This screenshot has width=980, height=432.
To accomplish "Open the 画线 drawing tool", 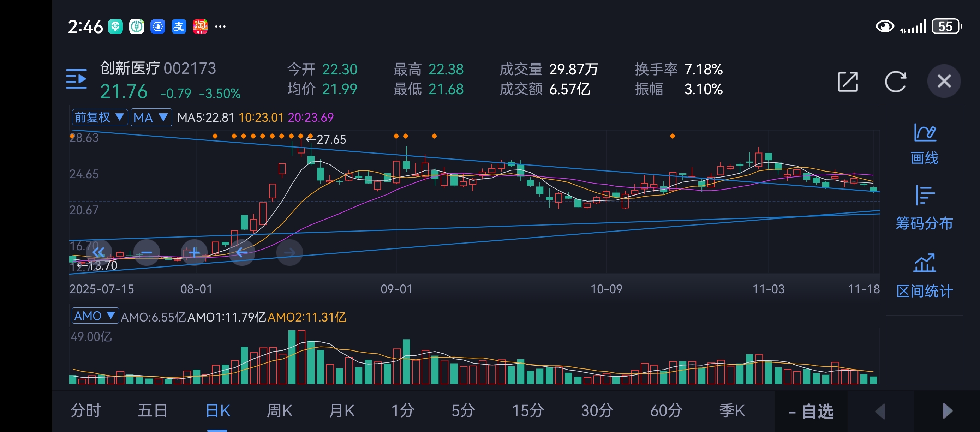I will 924,145.
